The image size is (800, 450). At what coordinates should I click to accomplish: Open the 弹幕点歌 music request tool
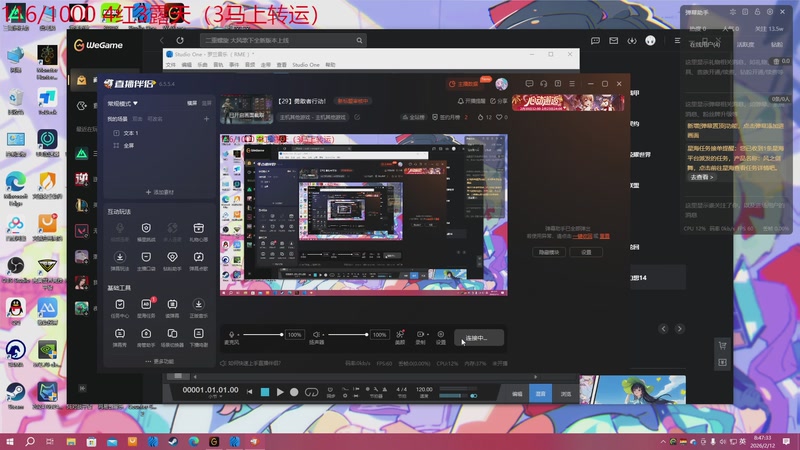coord(198,257)
